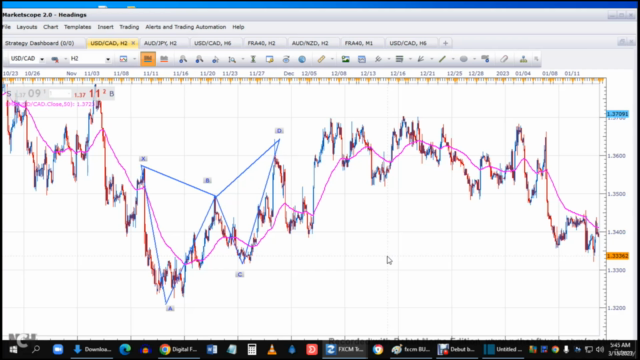Open Alerts and Trading Automation menu

(186, 27)
